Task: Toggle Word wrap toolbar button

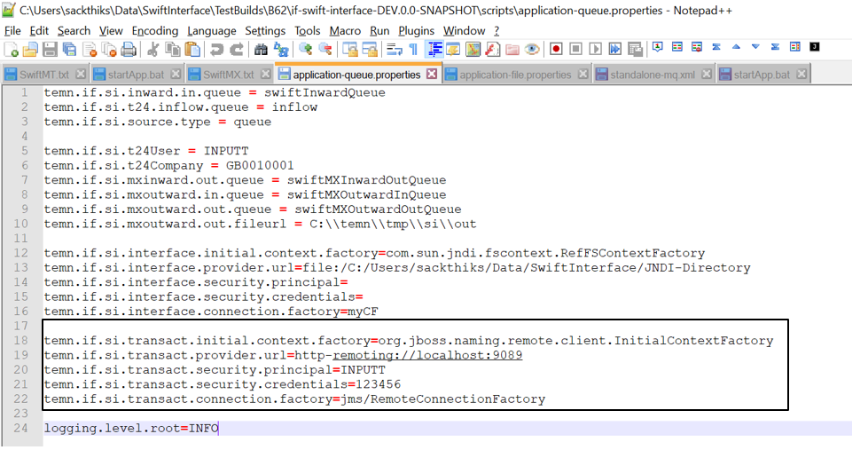Action: [x=393, y=49]
